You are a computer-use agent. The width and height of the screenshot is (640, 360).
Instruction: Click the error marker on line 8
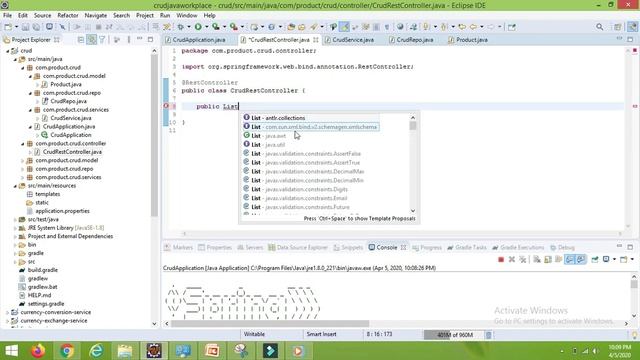click(x=166, y=106)
